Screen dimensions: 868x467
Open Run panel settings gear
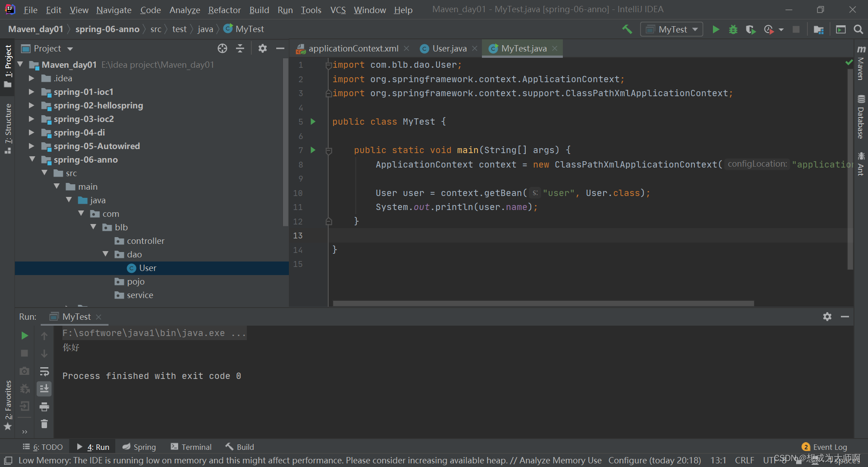click(827, 317)
